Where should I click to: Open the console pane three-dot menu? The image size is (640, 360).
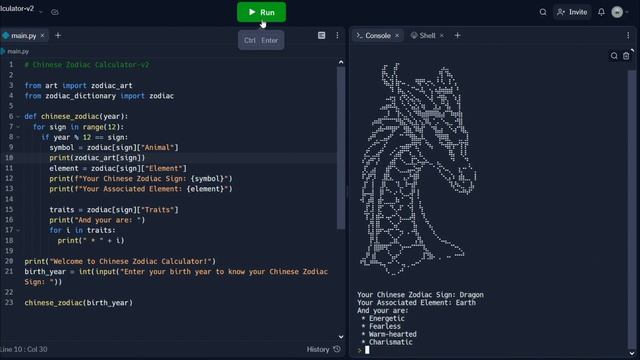(x=628, y=36)
